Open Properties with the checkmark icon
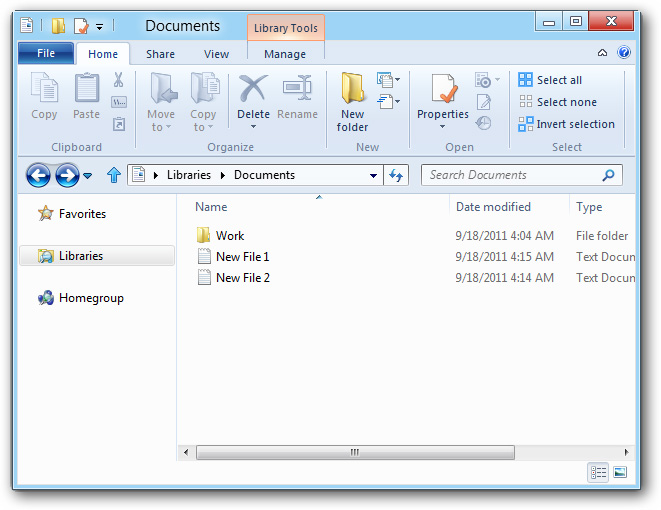The height and width of the screenshot is (510, 661). tap(444, 88)
